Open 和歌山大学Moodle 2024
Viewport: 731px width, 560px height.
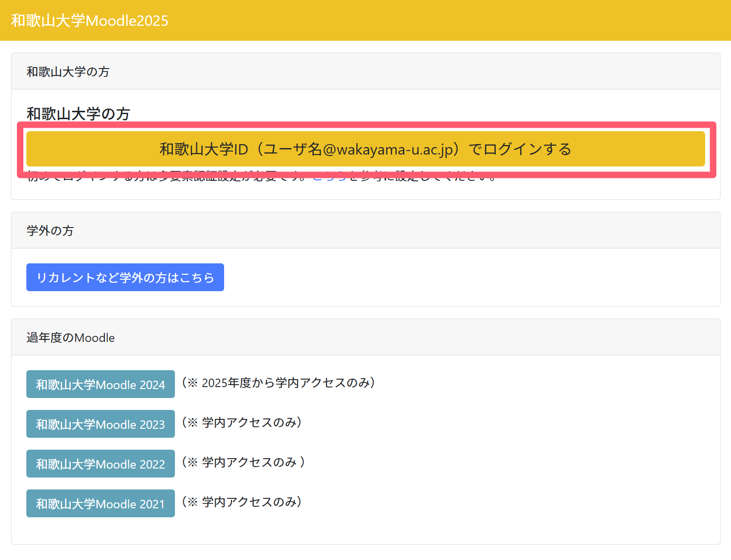(x=100, y=384)
